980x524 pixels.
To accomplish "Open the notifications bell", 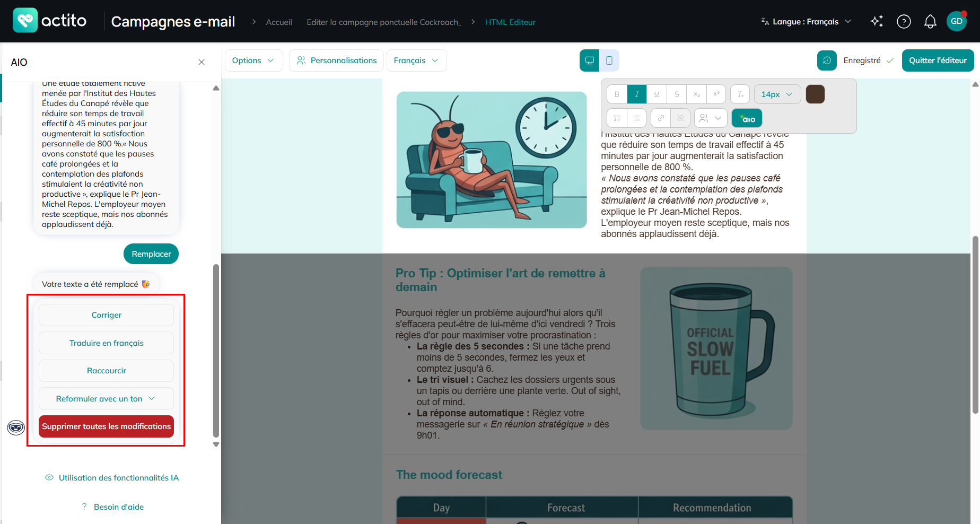I will click(x=930, y=21).
